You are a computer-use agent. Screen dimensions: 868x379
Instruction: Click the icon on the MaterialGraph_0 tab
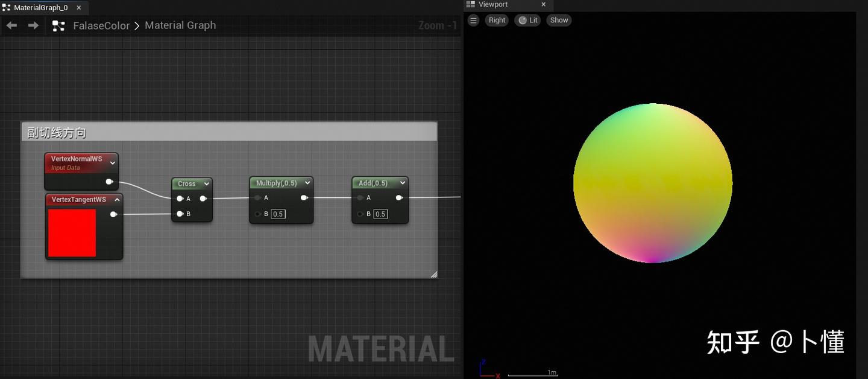pyautogui.click(x=5, y=7)
